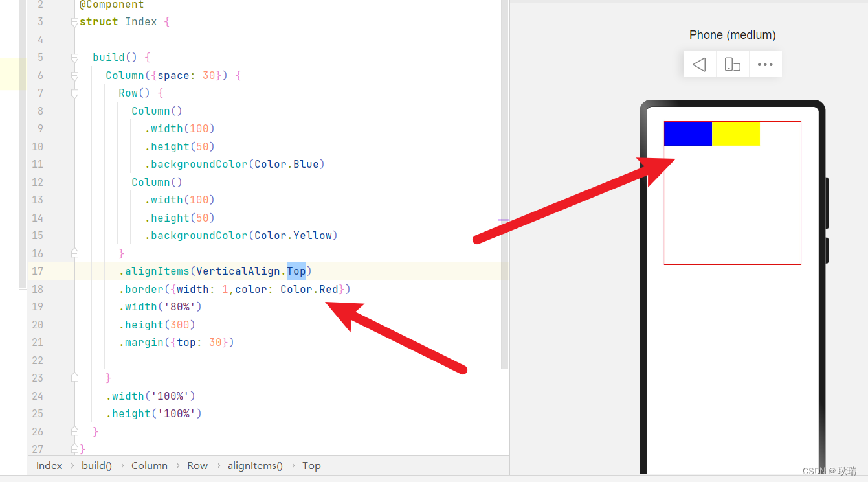Click fold end marker on line 27
Image resolution: width=868 pixels, height=482 pixels.
tap(75, 448)
